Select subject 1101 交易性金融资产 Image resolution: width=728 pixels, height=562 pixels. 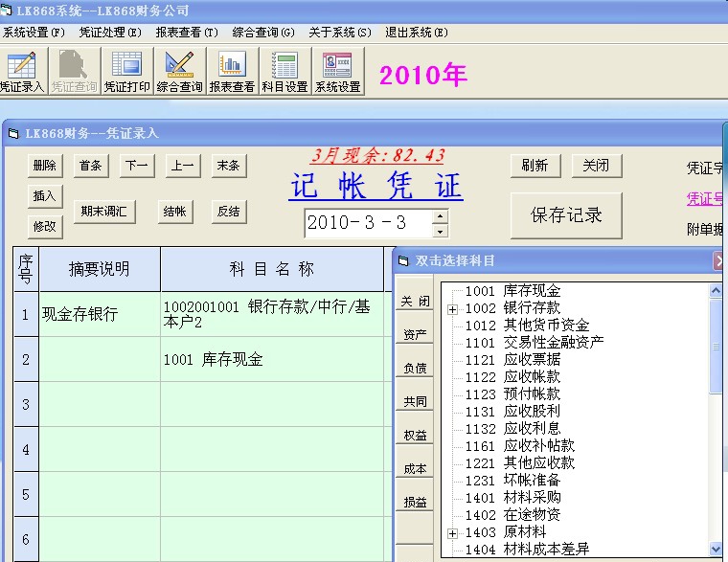click(x=535, y=343)
